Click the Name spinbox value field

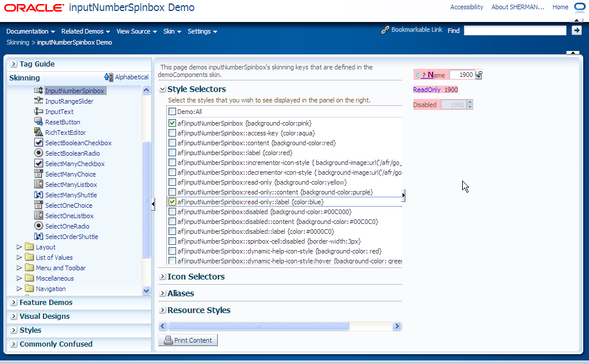tap(462, 75)
